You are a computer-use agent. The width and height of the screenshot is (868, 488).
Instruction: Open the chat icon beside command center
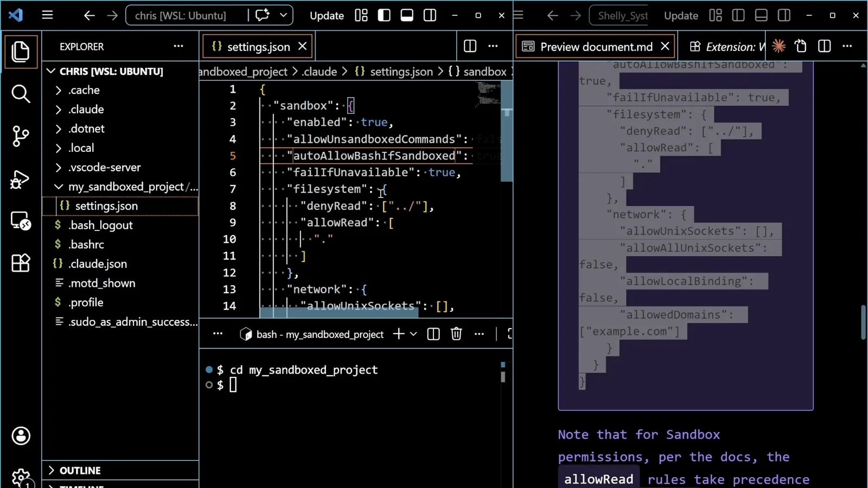coord(263,15)
